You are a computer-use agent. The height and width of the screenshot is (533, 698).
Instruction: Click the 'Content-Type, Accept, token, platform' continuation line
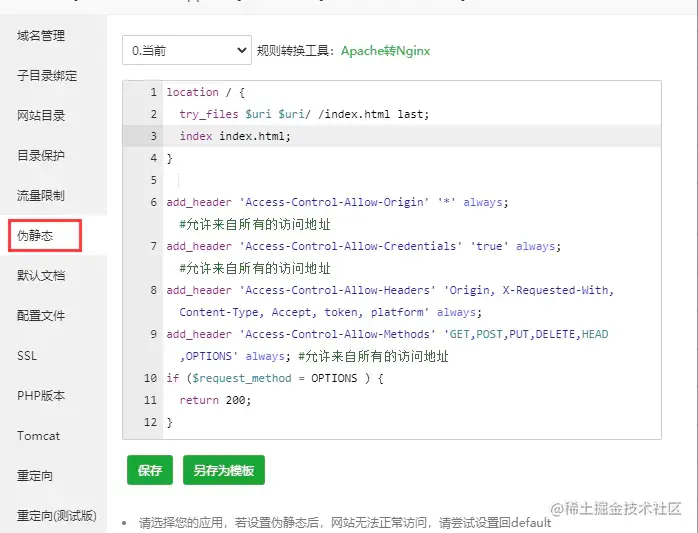pyautogui.click(x=331, y=312)
